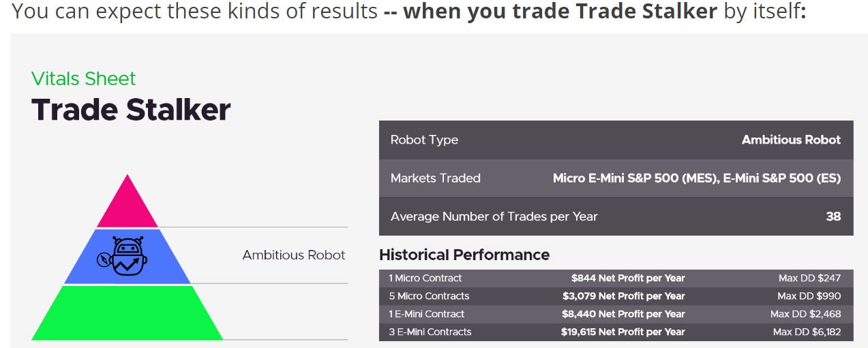Click the Trade Stalker heading

131,110
